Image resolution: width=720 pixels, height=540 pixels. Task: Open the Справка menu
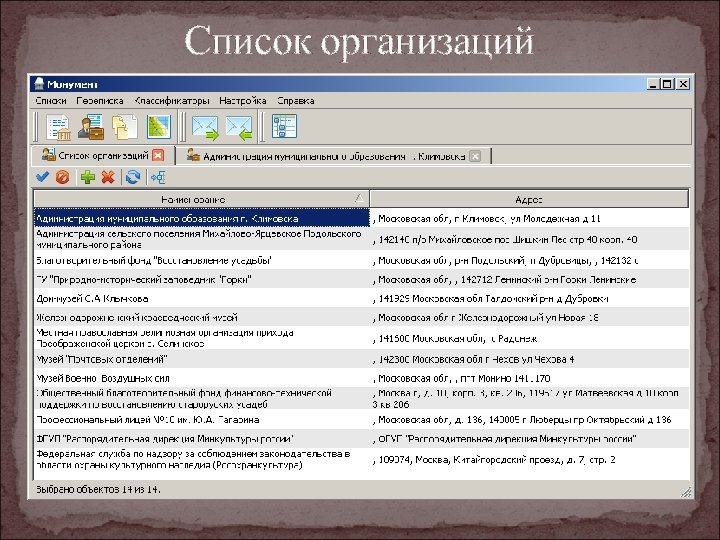pos(296,101)
